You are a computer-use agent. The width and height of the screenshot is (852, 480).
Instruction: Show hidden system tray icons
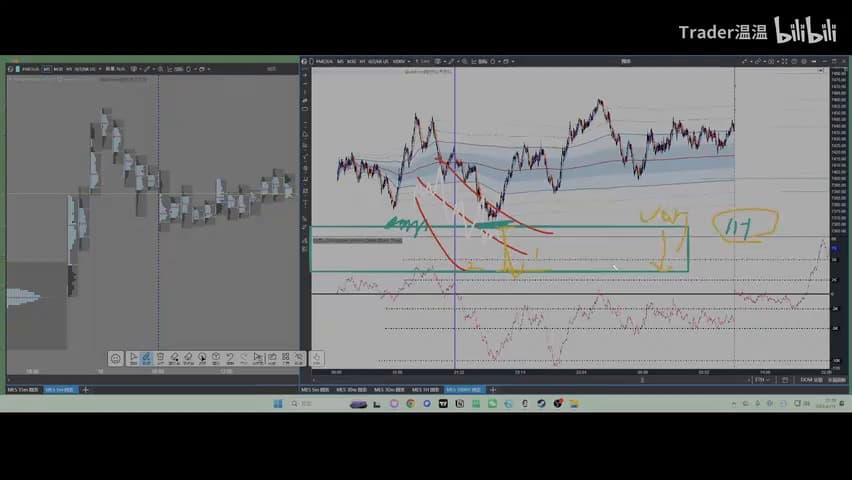coord(734,404)
